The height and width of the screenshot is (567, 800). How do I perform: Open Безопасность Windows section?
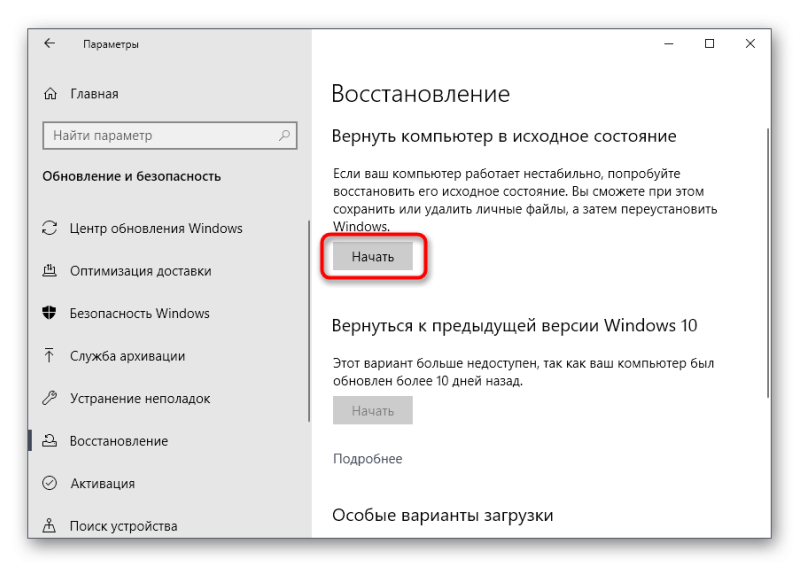139,313
